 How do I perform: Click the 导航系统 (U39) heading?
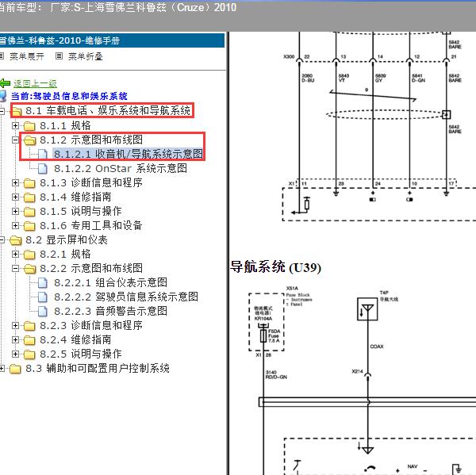click(x=275, y=267)
